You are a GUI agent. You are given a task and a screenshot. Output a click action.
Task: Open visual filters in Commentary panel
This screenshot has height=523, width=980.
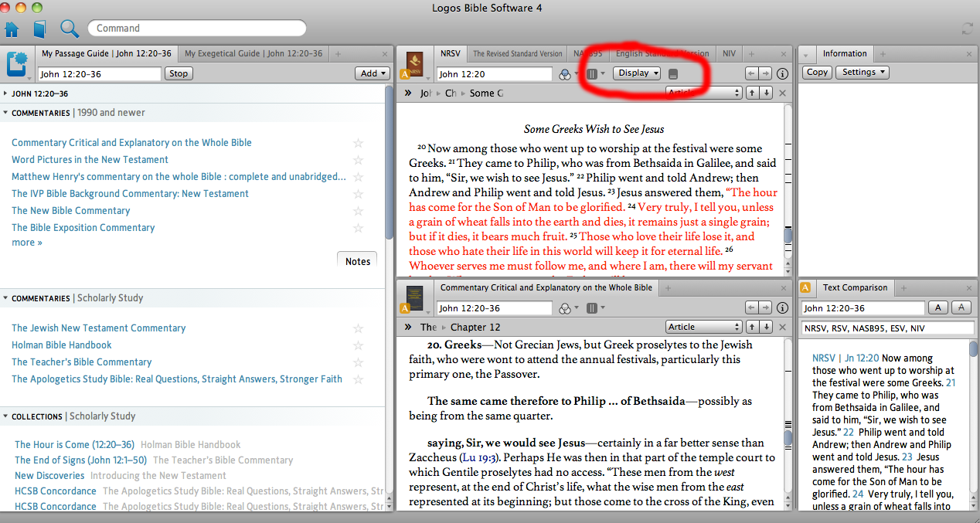point(567,308)
